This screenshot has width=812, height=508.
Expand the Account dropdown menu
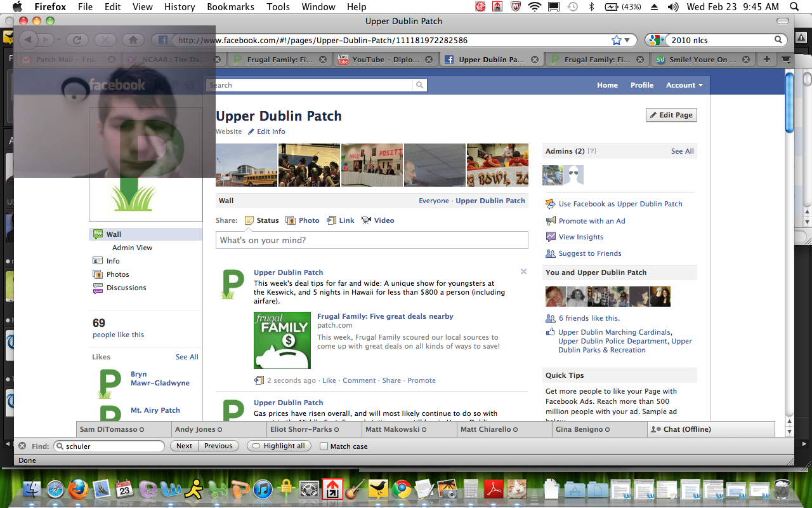[684, 85]
